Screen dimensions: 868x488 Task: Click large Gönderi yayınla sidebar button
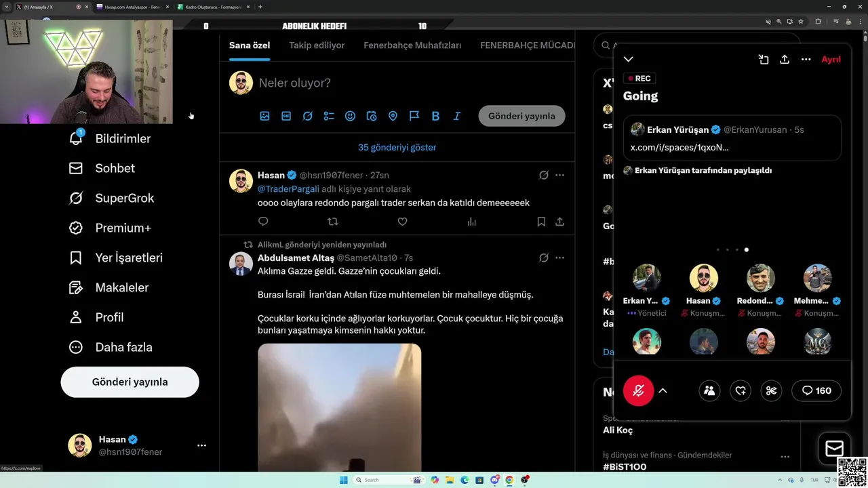(130, 382)
